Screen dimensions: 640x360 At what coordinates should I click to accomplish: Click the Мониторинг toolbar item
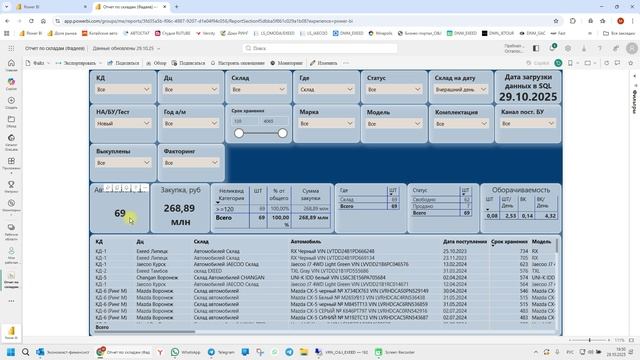tap(287, 63)
